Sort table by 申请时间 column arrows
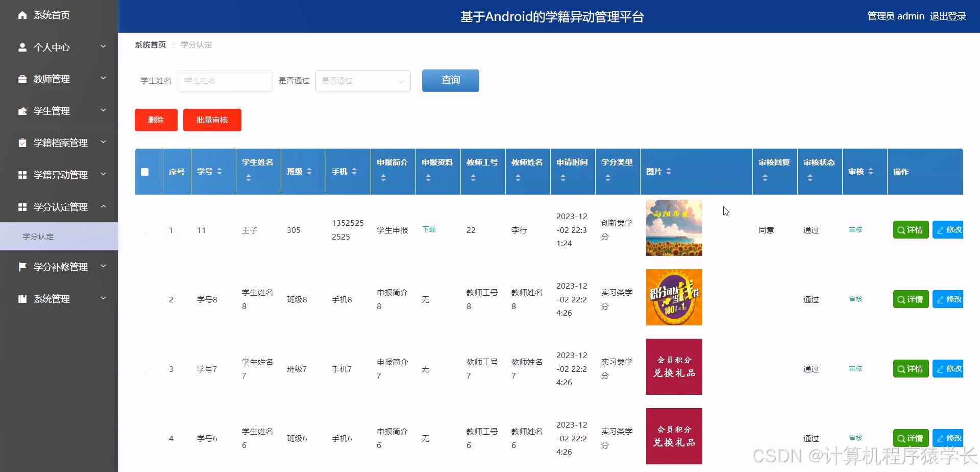Image resolution: width=980 pixels, height=472 pixels. click(563, 177)
